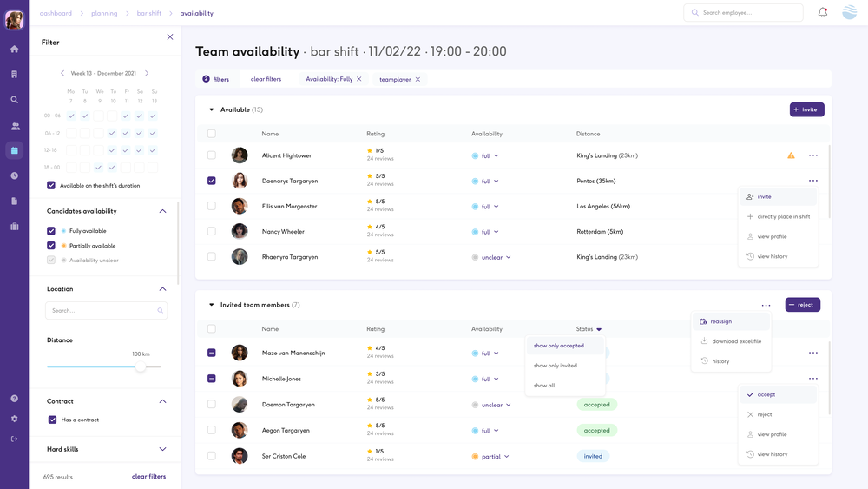Uncheck Daenerys Targaryen row checkbox
Viewport: 868px width, 489px height.
(212, 181)
